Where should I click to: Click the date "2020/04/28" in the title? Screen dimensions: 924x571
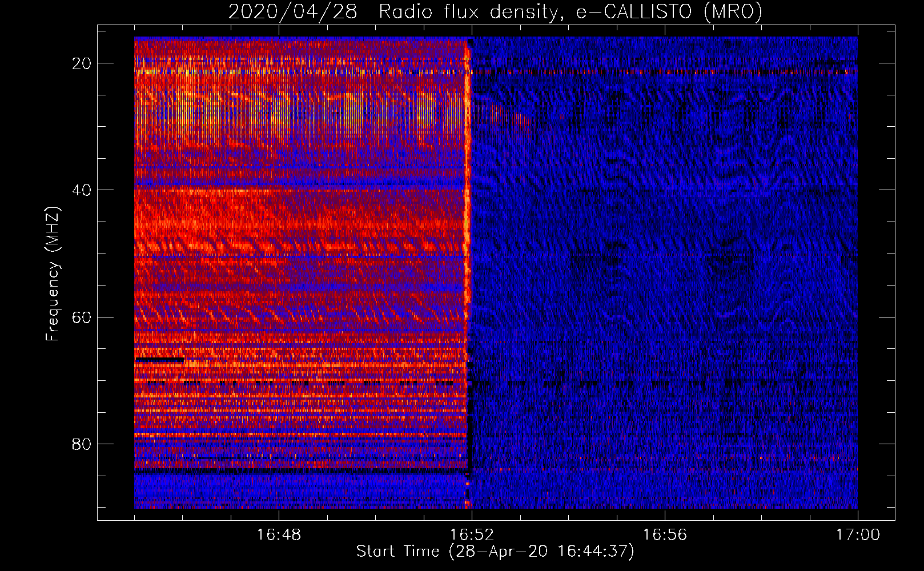[293, 12]
